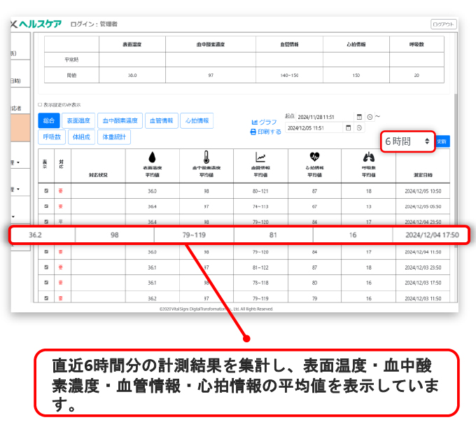476x448 pixels.
Task: Click the ログアウト button
Action: 444,24
